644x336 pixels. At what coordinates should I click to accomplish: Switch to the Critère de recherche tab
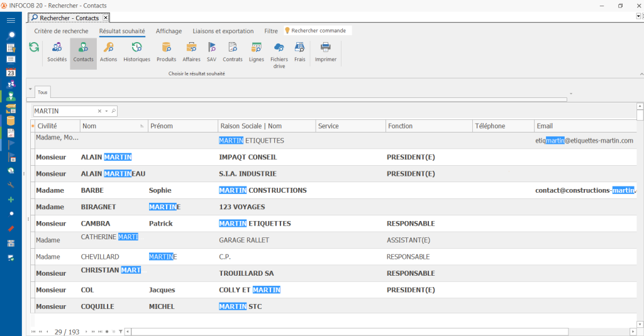pos(61,31)
